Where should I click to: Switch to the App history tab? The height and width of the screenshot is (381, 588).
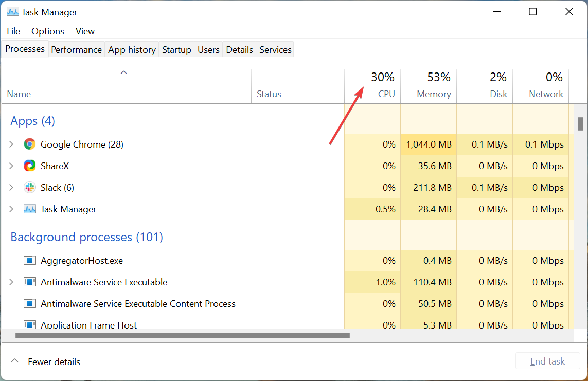(132, 49)
